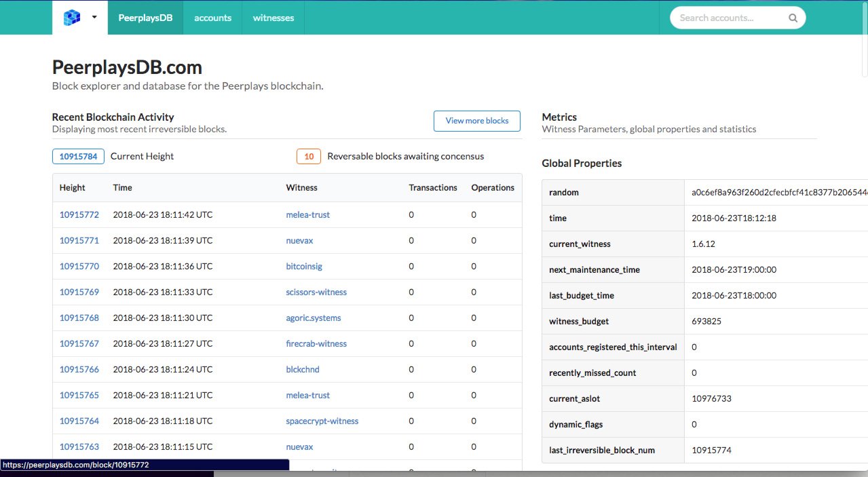Viewport: 868px width, 477px height.
Task: Open block 10915766
Action: [x=79, y=370]
